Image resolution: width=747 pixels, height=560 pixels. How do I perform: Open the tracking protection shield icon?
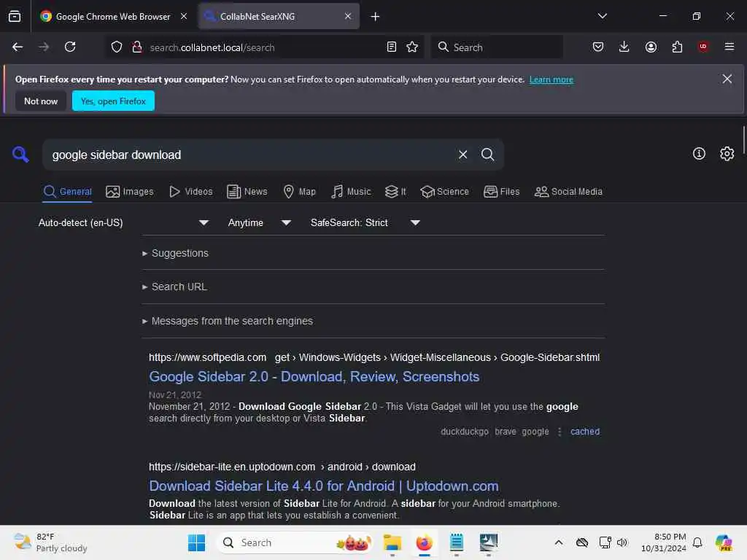(x=117, y=47)
